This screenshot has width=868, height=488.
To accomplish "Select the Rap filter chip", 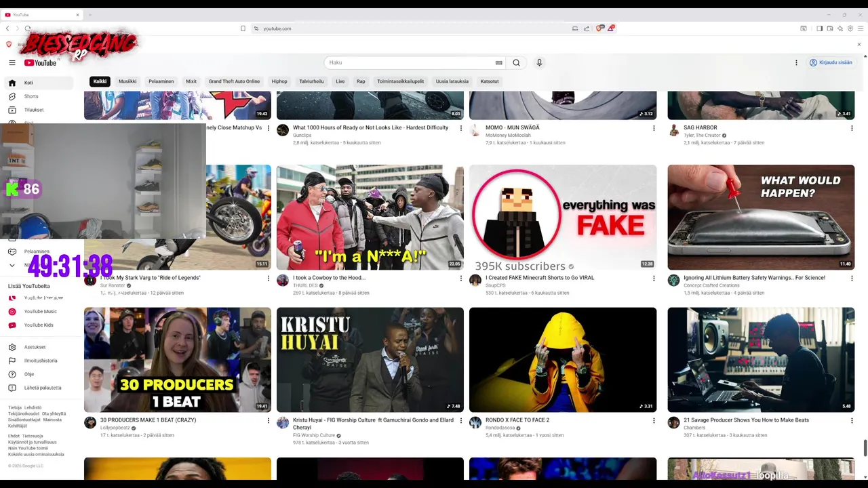I will (x=361, y=81).
